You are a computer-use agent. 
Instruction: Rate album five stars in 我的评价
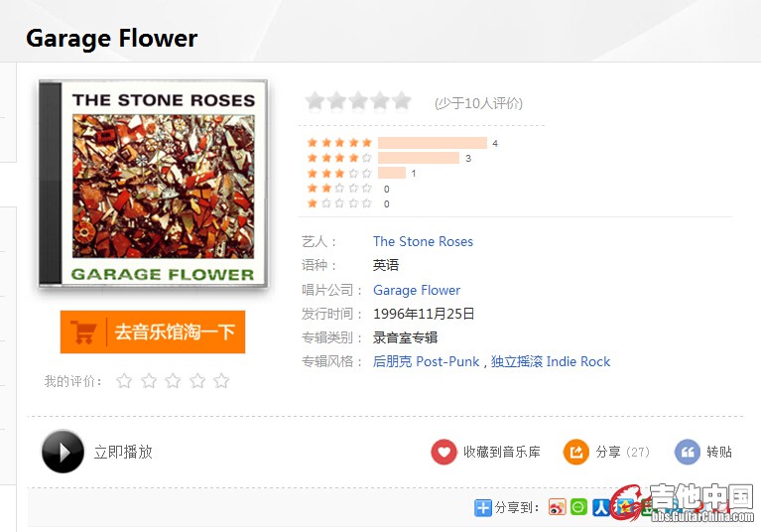pos(221,381)
